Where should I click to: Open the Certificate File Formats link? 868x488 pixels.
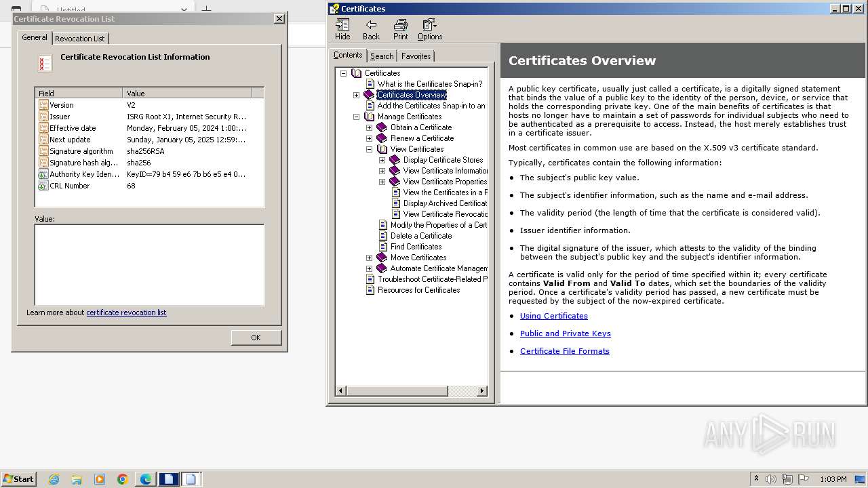coord(565,351)
